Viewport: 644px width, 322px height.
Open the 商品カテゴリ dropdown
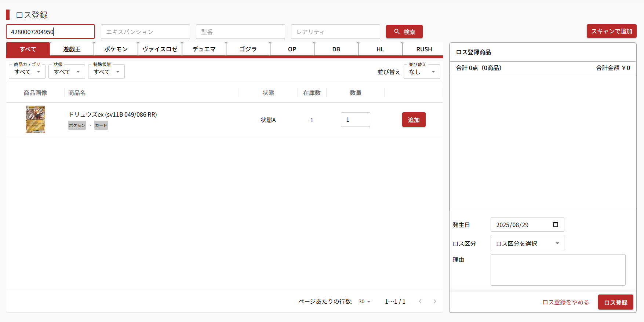(27, 72)
